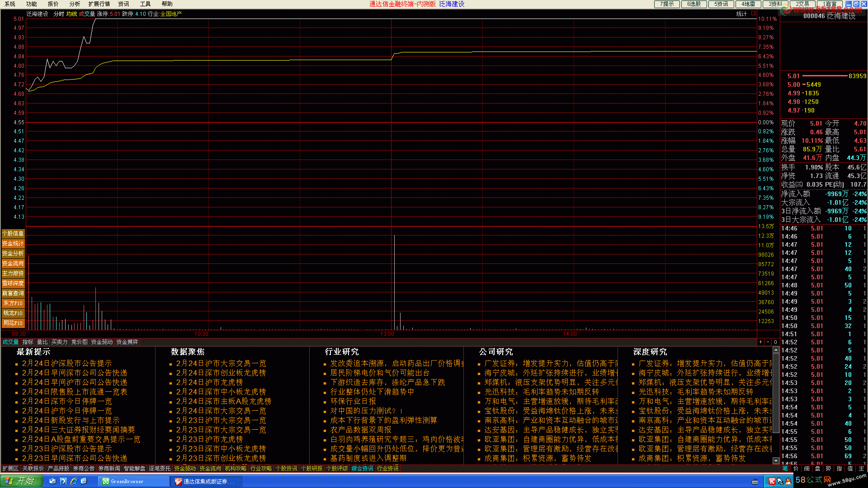This screenshot has width=868, height=488.
Task: Open the 资金分析 side button
Action: (x=13, y=253)
